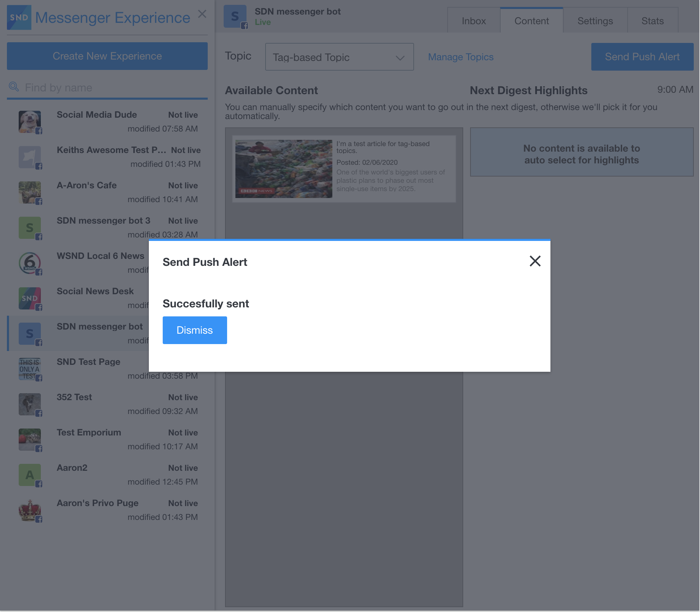Click Not live status for 352 Test
The width and height of the screenshot is (700, 612).
click(183, 397)
